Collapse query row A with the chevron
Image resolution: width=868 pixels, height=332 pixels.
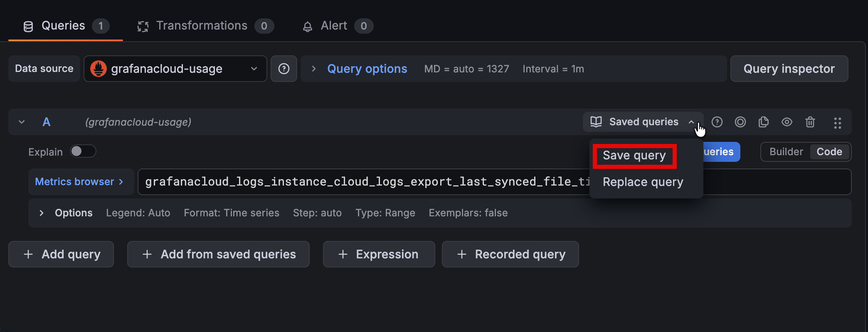click(x=22, y=122)
